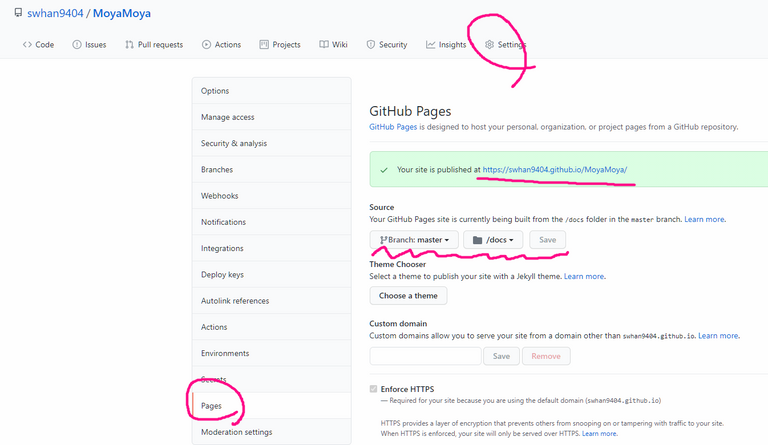
Task: Open published site URL swhan9404.github.io/MoyaMoya
Action: click(x=554, y=169)
